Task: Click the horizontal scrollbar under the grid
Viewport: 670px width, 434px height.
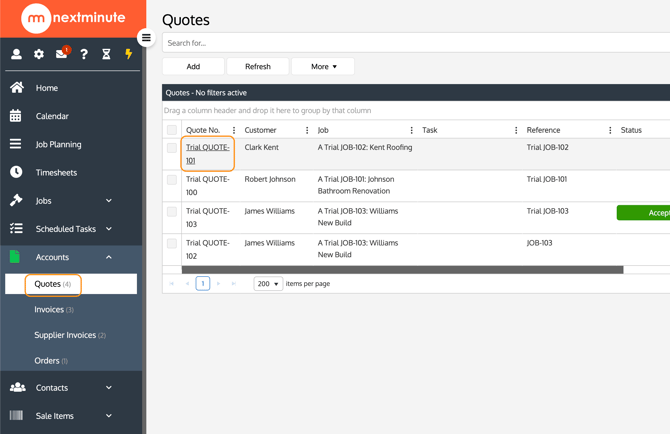Action: pos(402,269)
